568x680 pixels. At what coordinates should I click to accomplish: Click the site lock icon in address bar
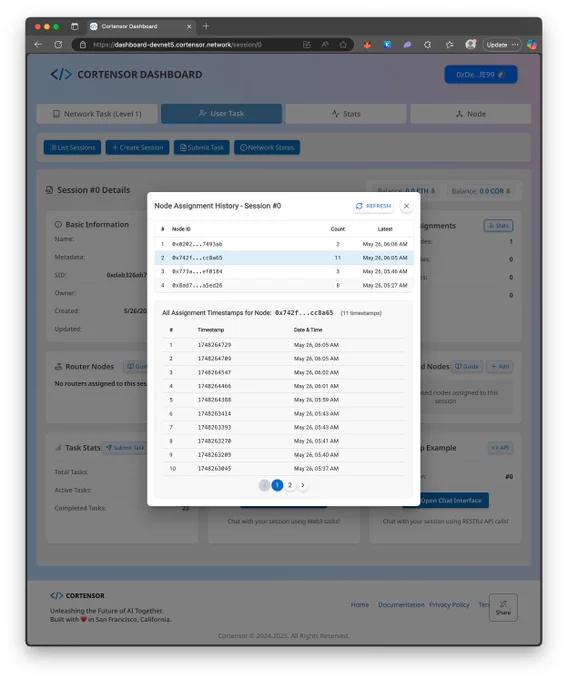tap(83, 45)
